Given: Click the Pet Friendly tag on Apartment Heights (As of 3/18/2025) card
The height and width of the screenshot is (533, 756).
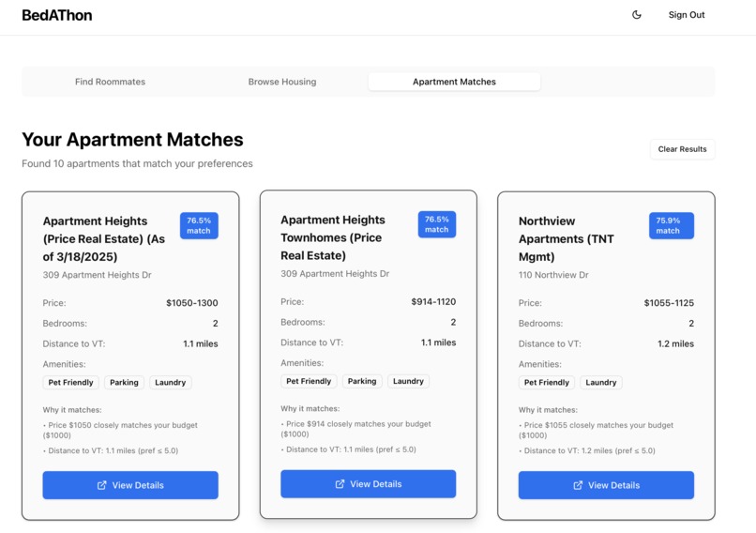Looking at the screenshot, I should (x=71, y=383).
